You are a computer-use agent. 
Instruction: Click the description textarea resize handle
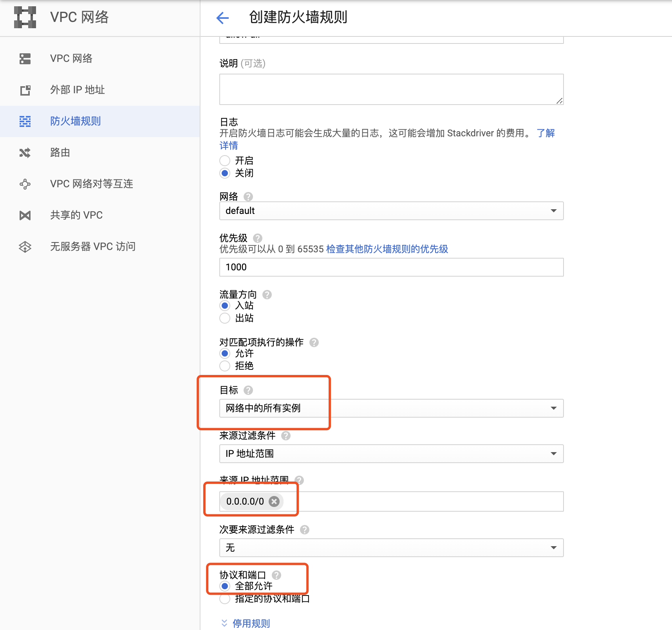pyautogui.click(x=560, y=101)
